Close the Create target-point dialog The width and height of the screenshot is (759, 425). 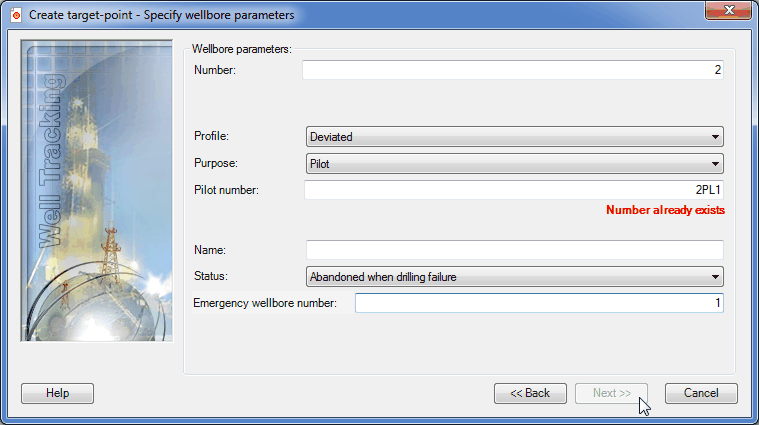tap(729, 10)
